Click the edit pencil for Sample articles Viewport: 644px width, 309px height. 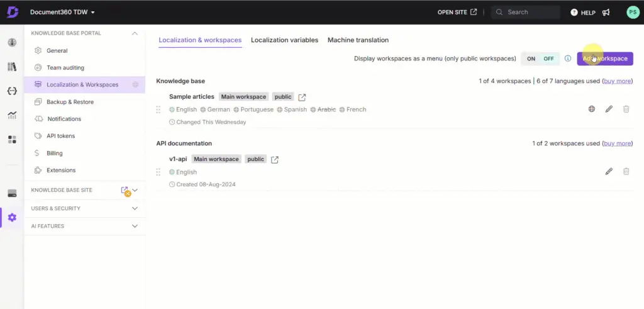[609, 109]
